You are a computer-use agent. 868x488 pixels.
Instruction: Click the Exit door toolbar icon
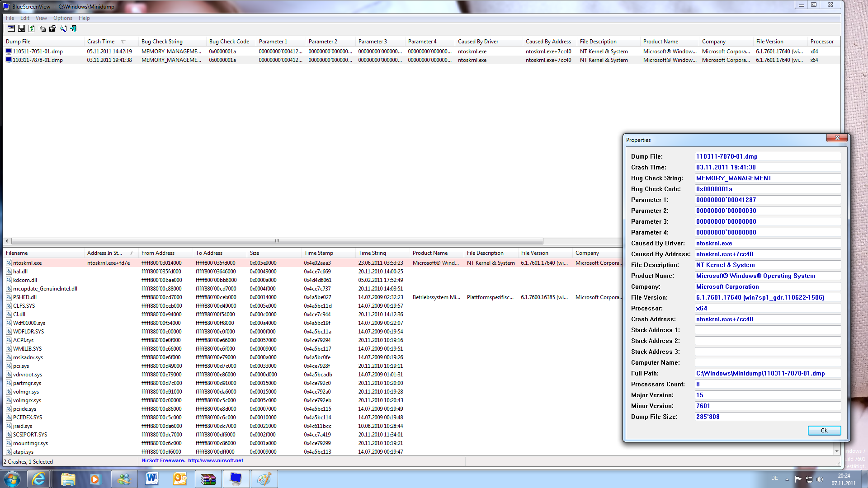tap(74, 29)
